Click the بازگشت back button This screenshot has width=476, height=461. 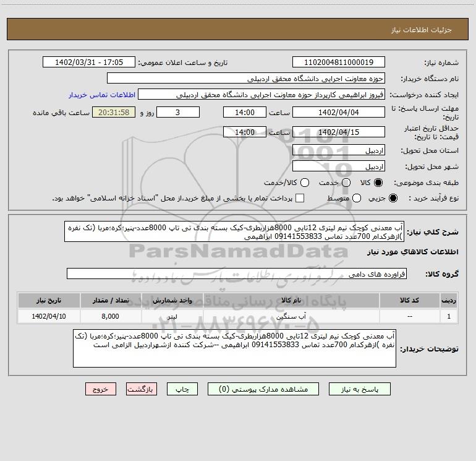tap(142, 389)
